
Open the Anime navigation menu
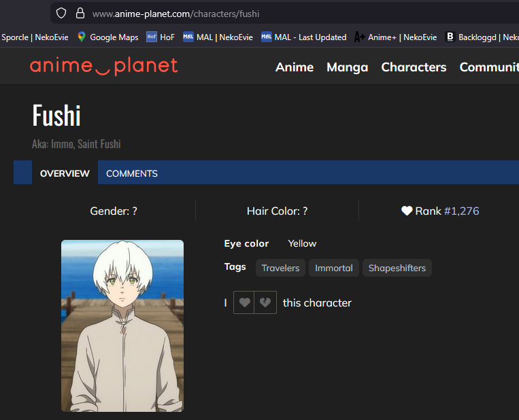tap(295, 67)
